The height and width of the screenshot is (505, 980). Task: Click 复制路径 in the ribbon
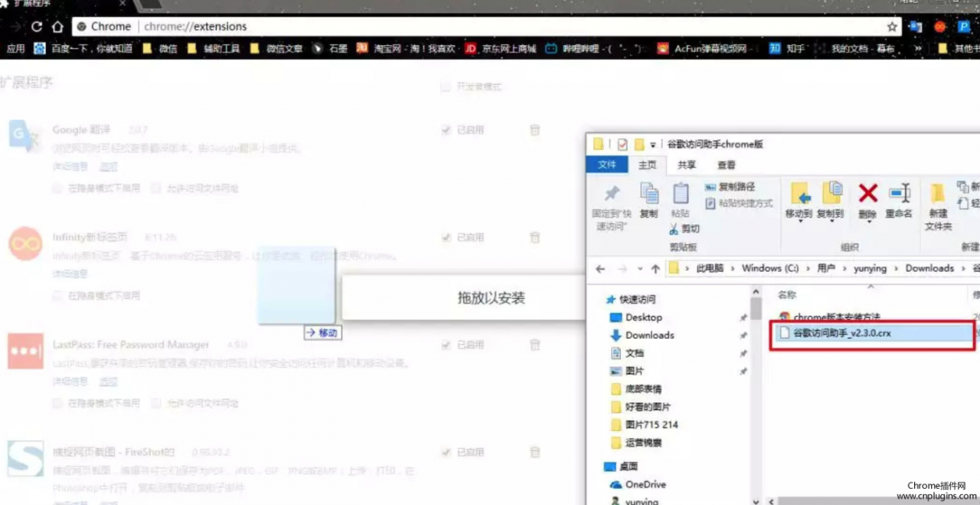[x=730, y=187]
